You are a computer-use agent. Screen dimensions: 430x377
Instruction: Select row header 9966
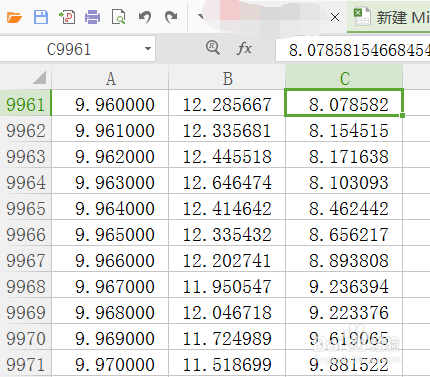tap(26, 234)
